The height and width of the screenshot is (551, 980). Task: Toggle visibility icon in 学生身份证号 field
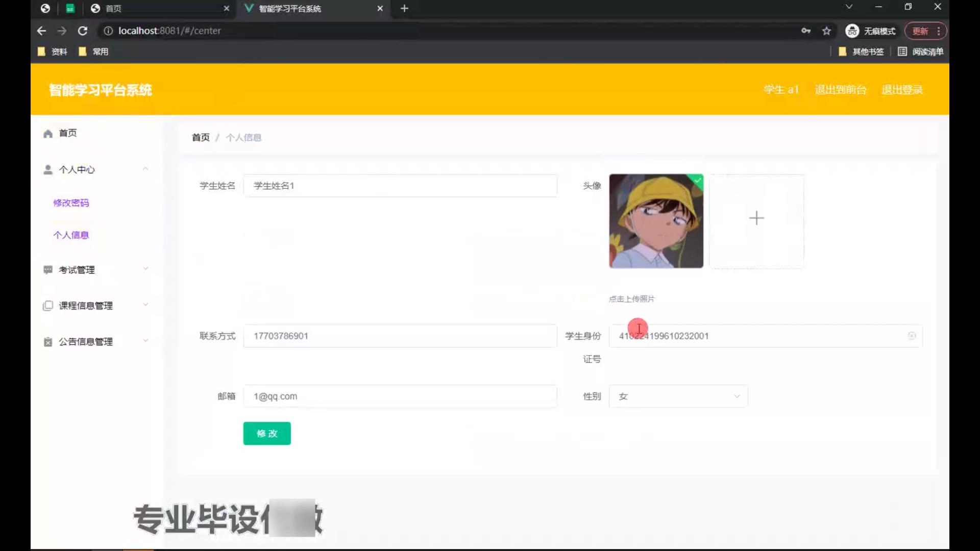(912, 336)
